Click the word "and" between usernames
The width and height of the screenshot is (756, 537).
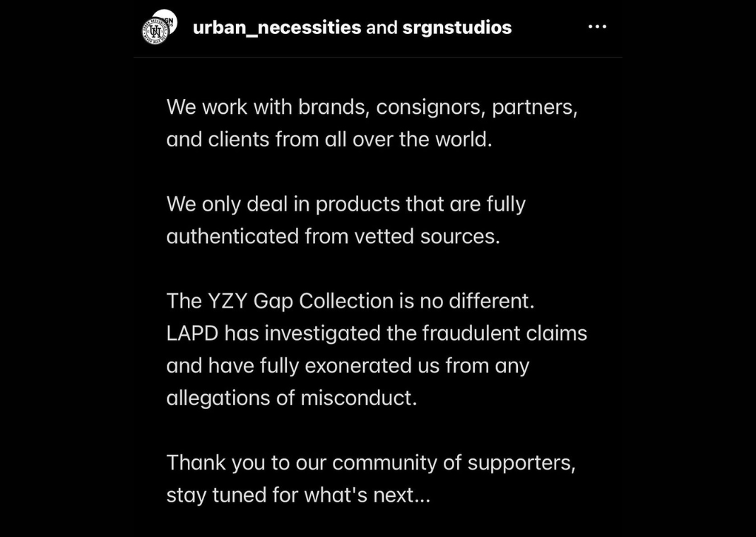pyautogui.click(x=382, y=28)
